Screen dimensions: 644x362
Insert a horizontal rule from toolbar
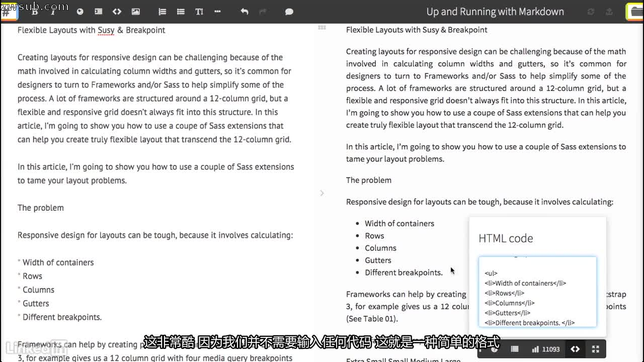point(217,12)
